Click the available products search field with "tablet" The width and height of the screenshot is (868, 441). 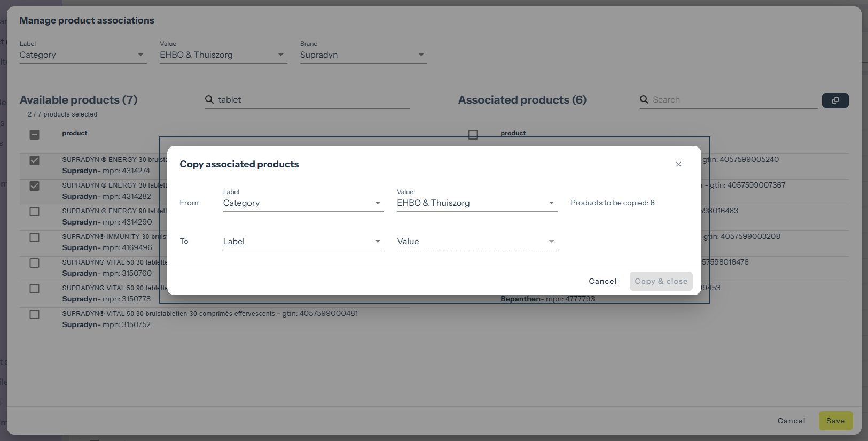tap(312, 100)
